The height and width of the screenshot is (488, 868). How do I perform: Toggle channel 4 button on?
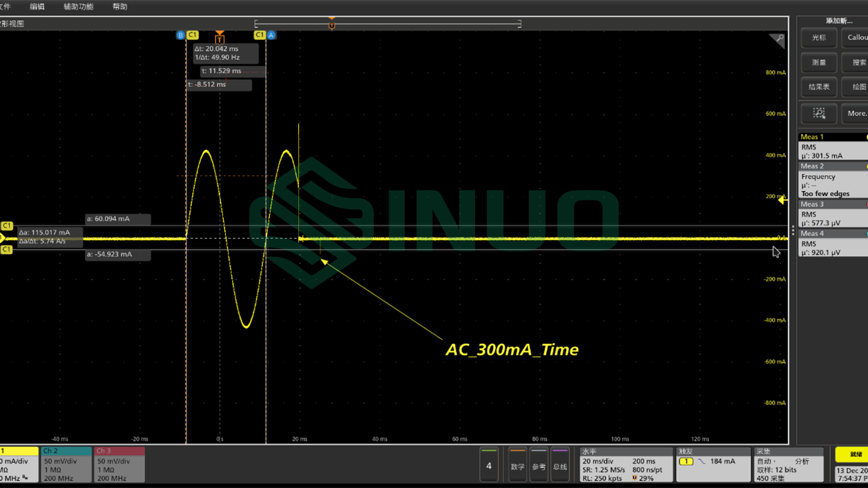[489, 465]
